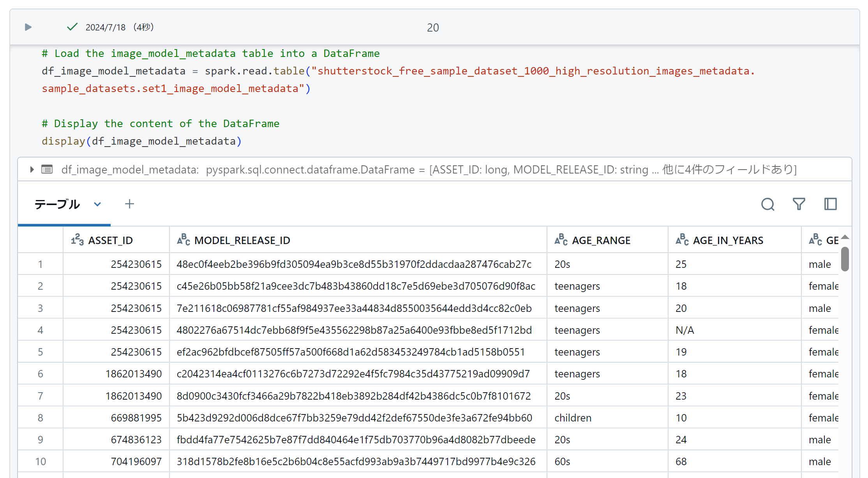Click the dataframe table schema icon
868x478 pixels.
click(x=47, y=170)
